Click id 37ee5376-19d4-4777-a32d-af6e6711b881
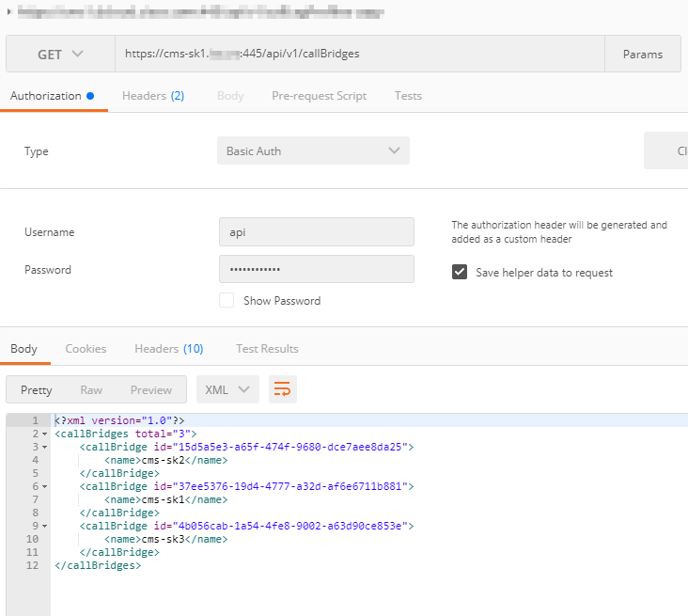The height and width of the screenshot is (616, 688). [x=290, y=486]
